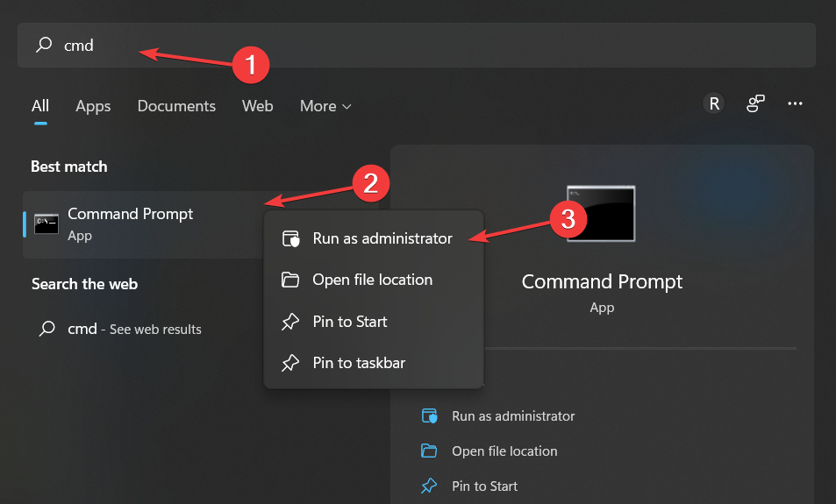The image size is (836, 504).
Task: Click the large Command Prompt thumbnail in details pane
Action: coord(601,214)
